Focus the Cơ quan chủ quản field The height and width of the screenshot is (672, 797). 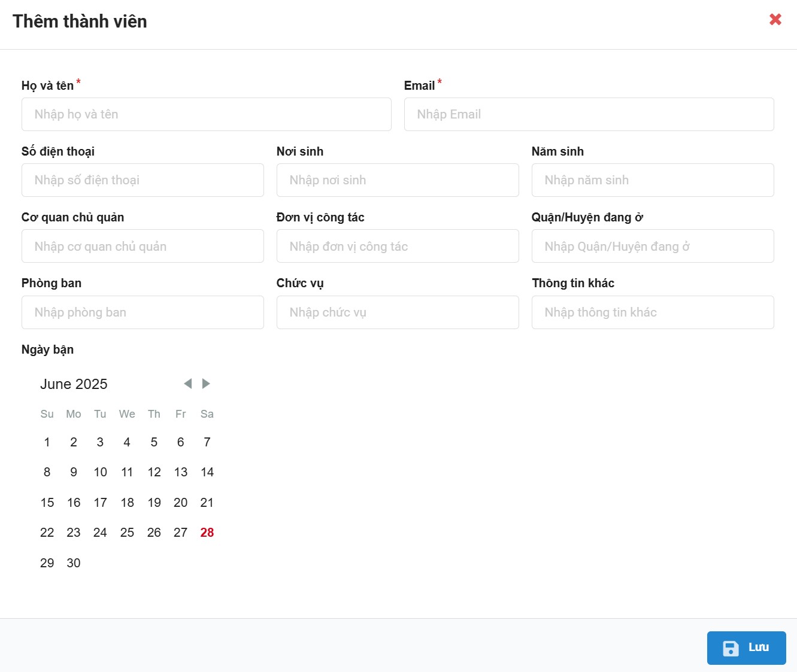pos(143,246)
